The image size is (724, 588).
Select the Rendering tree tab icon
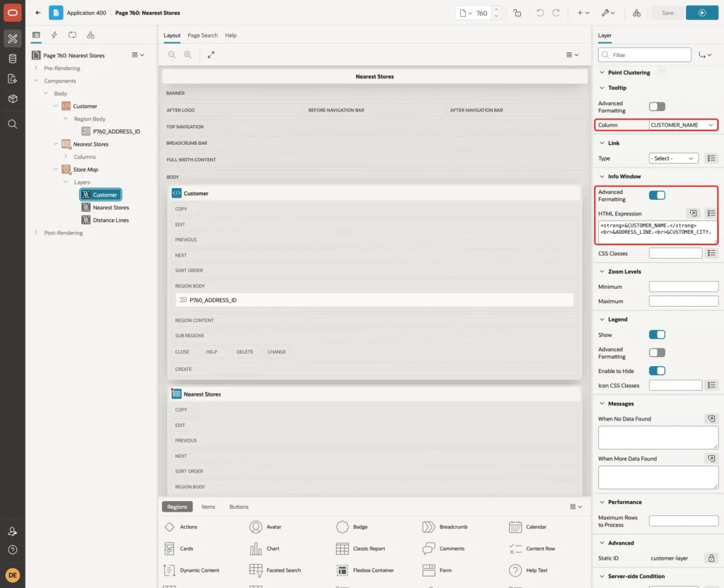(x=36, y=35)
